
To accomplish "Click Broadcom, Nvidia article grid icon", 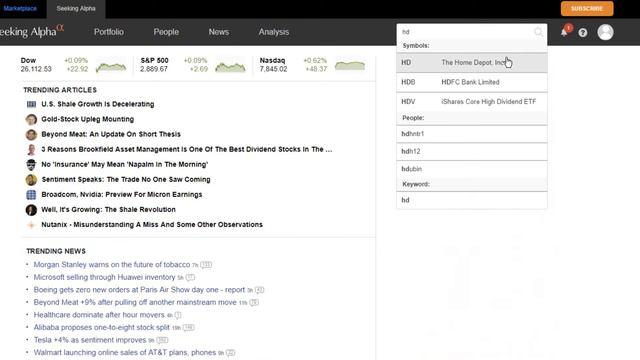I will (31, 195).
